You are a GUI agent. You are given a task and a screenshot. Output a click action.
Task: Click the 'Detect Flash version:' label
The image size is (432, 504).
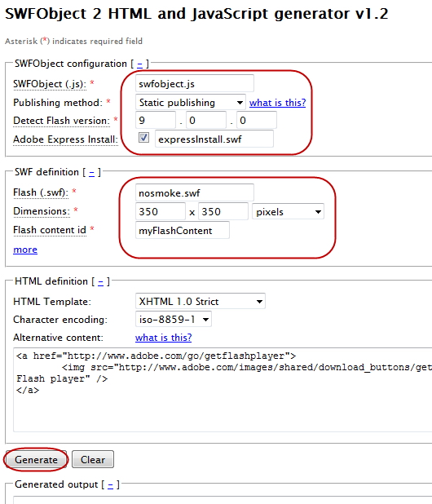tap(62, 121)
